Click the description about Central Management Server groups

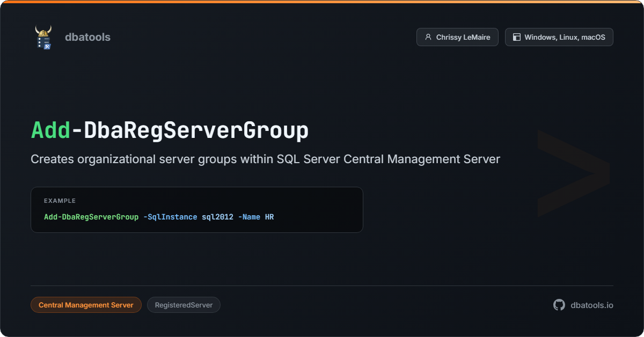[x=265, y=159]
